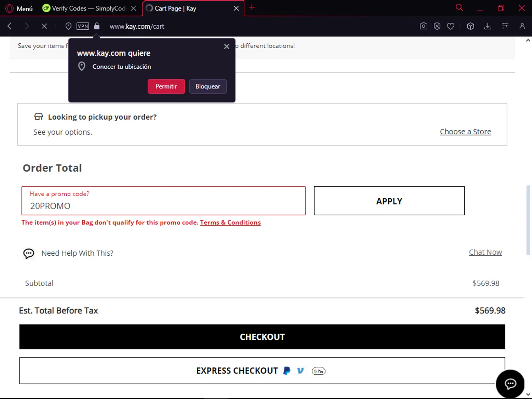Image resolution: width=532 pixels, height=399 pixels.
Task: Click the EXPRESS CHECKOUT button
Action: (x=262, y=371)
